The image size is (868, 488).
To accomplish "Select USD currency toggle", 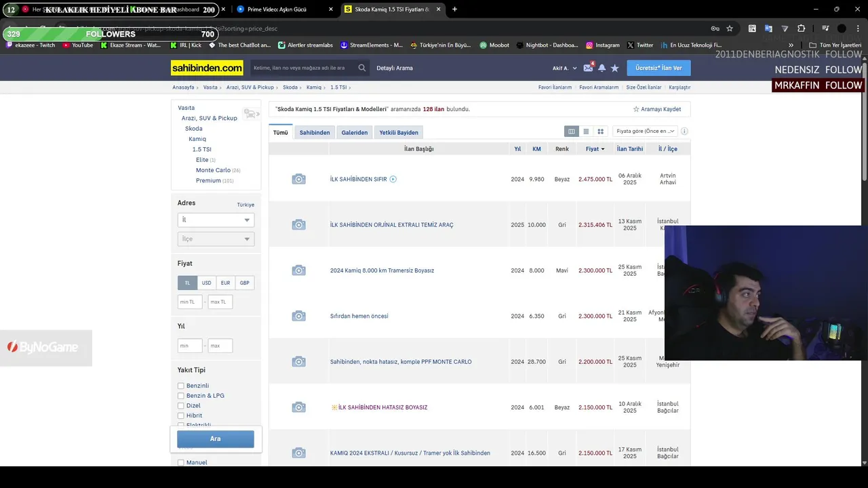I will (206, 283).
